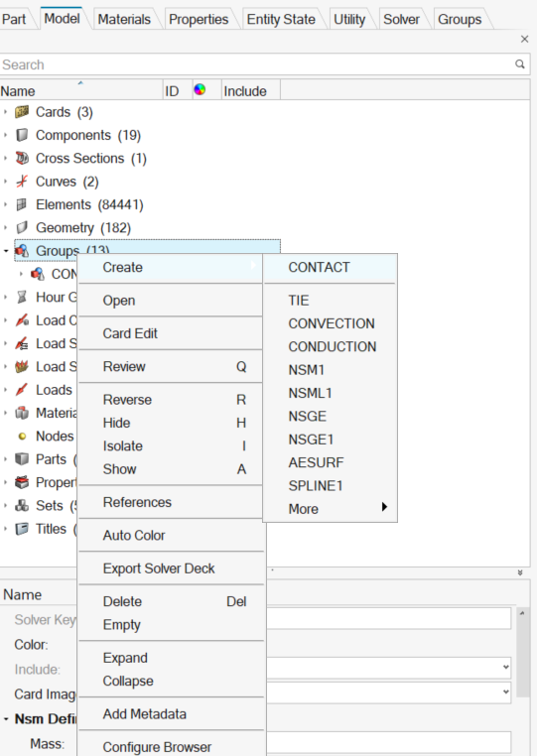Expand the Sets tree node

[5, 505]
